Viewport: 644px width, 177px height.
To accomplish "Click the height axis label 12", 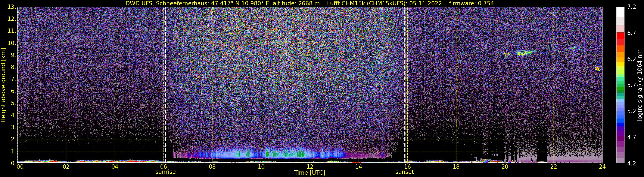I will click(x=11, y=19).
